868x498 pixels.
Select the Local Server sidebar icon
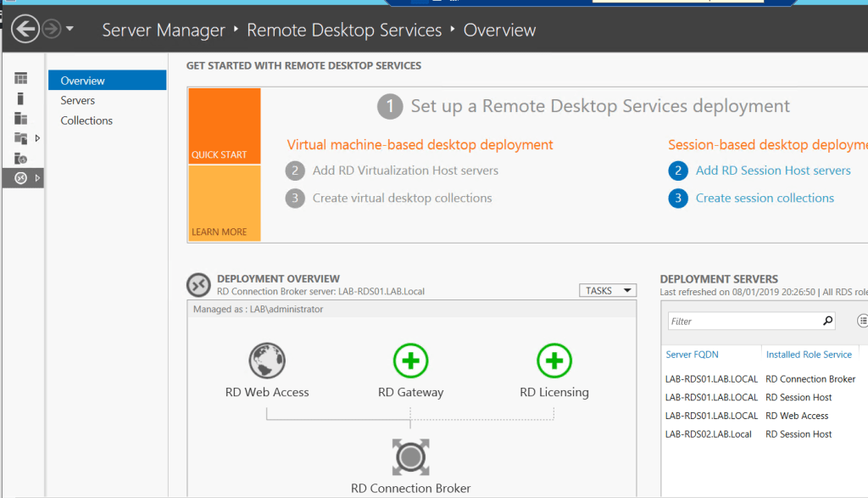click(20, 98)
